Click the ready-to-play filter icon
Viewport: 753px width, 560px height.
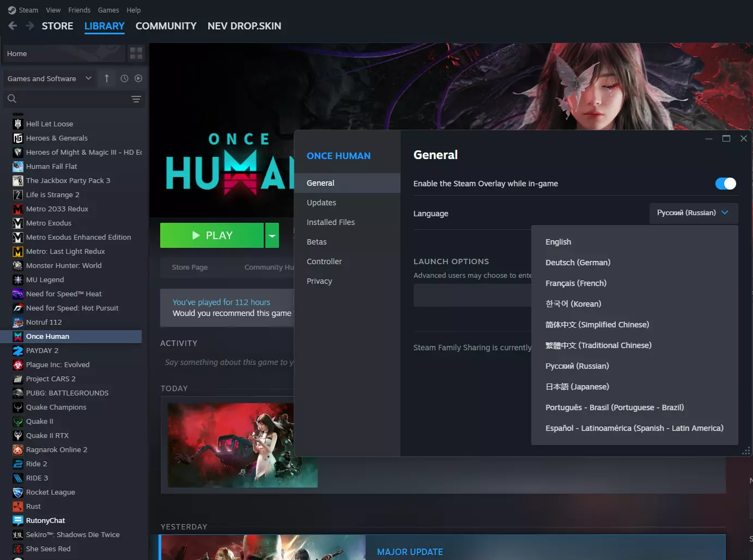coord(138,78)
